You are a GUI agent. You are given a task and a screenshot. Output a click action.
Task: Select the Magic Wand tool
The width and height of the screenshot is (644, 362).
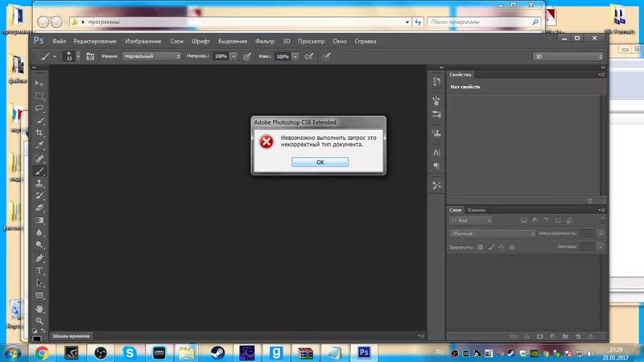pyautogui.click(x=39, y=121)
